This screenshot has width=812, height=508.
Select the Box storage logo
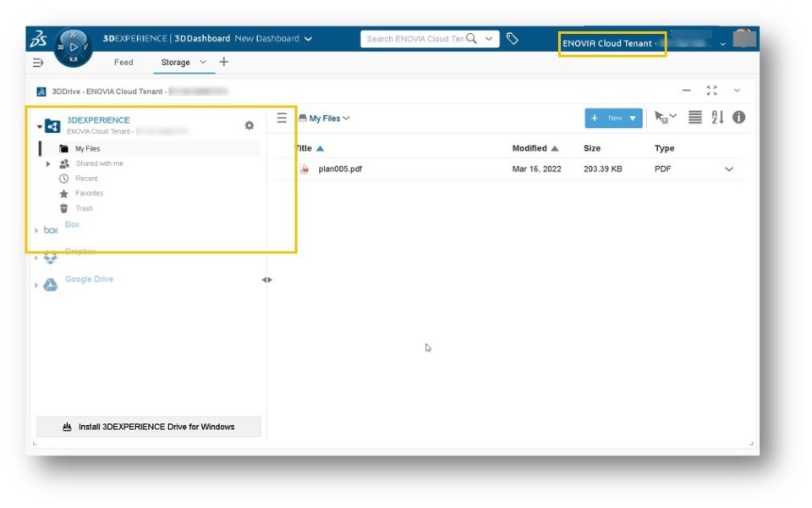pos(51,230)
